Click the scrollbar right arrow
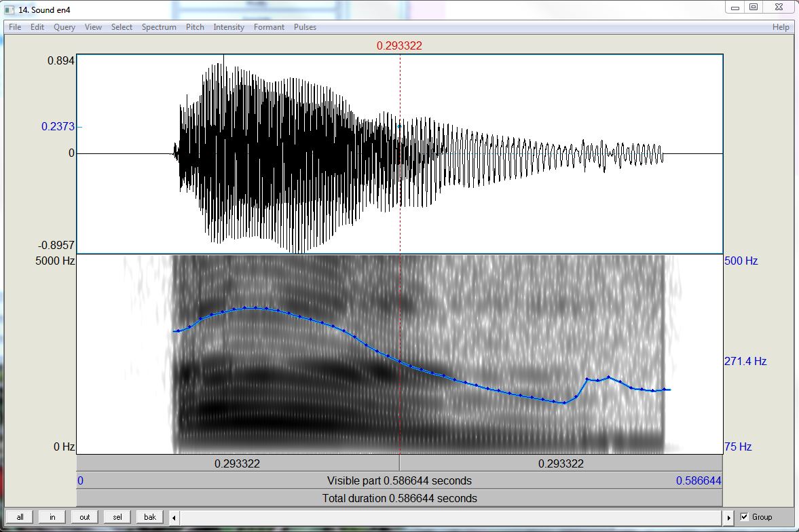 pos(728,518)
